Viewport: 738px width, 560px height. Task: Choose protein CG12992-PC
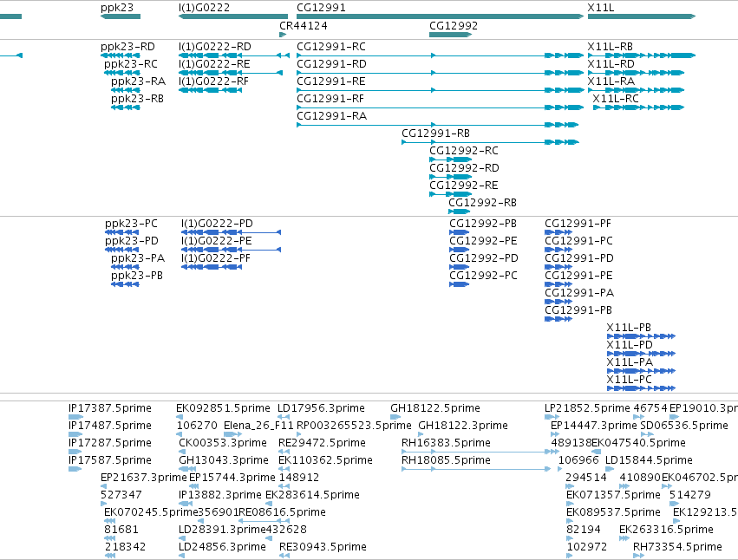[x=460, y=284]
